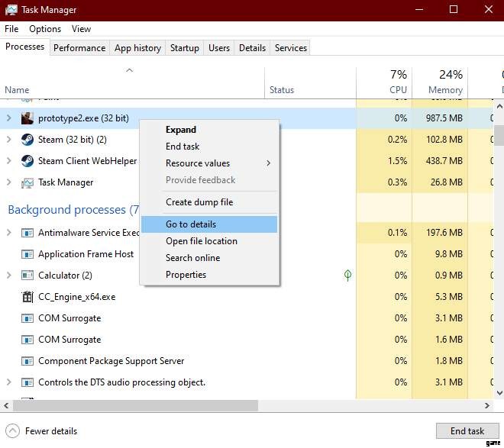Screen dimensions: 504x448
Task: Open the Resource values submenu arrow
Action: (268, 163)
